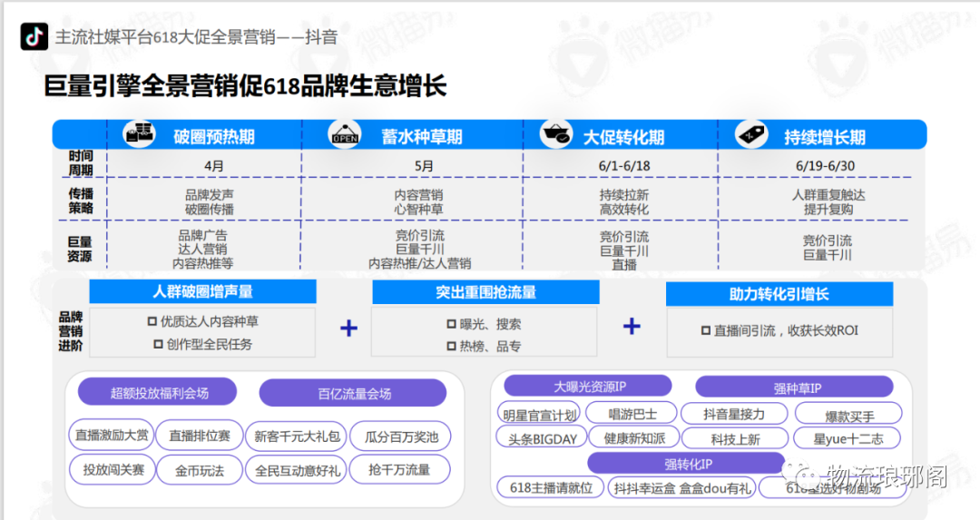Choose the 抖音星接力 pill

pos(734,413)
